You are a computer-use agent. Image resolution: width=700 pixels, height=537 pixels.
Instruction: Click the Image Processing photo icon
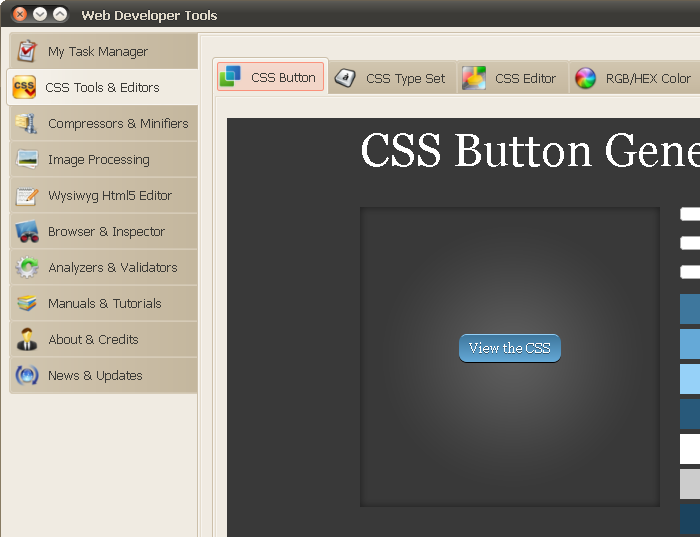(27, 159)
